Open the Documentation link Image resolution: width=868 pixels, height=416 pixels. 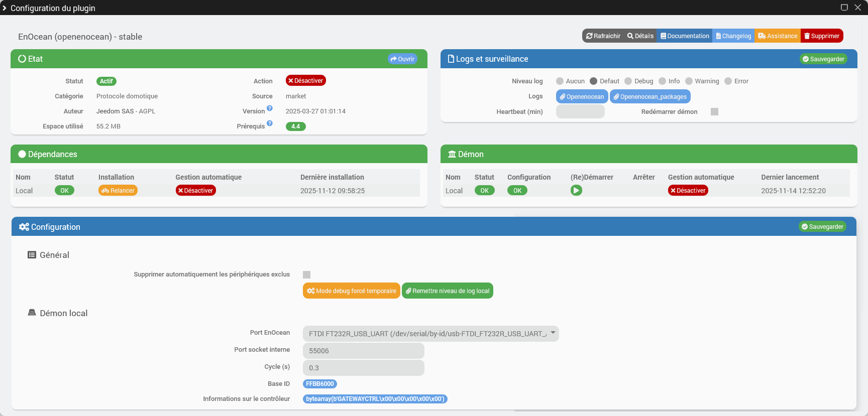pos(685,36)
